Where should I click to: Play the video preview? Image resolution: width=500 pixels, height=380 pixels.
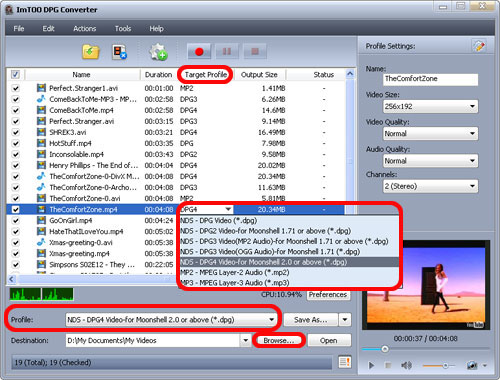tap(371, 366)
